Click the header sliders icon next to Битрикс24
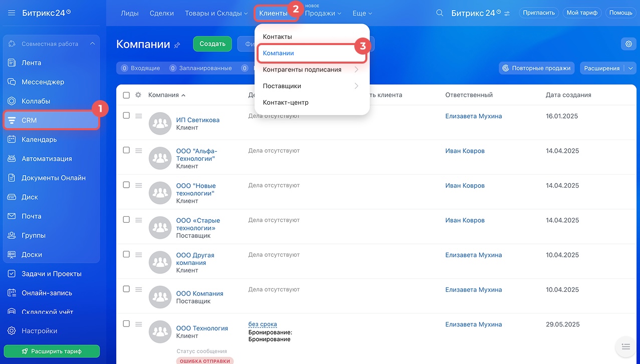 [507, 14]
